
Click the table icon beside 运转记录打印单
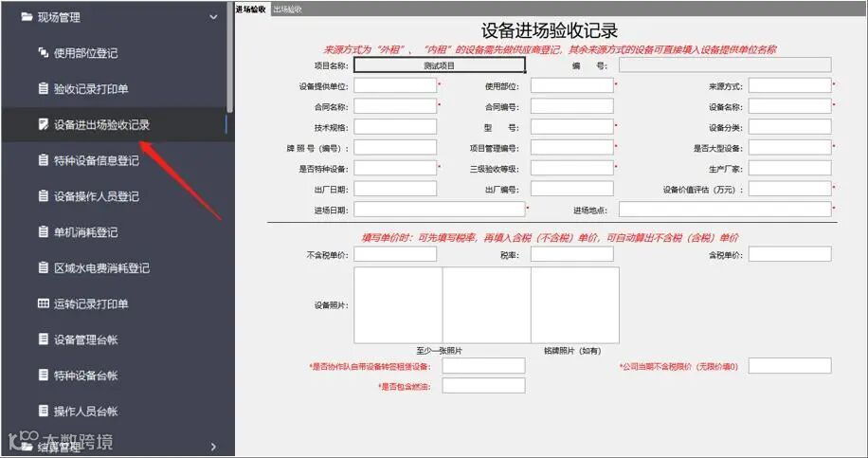point(44,303)
